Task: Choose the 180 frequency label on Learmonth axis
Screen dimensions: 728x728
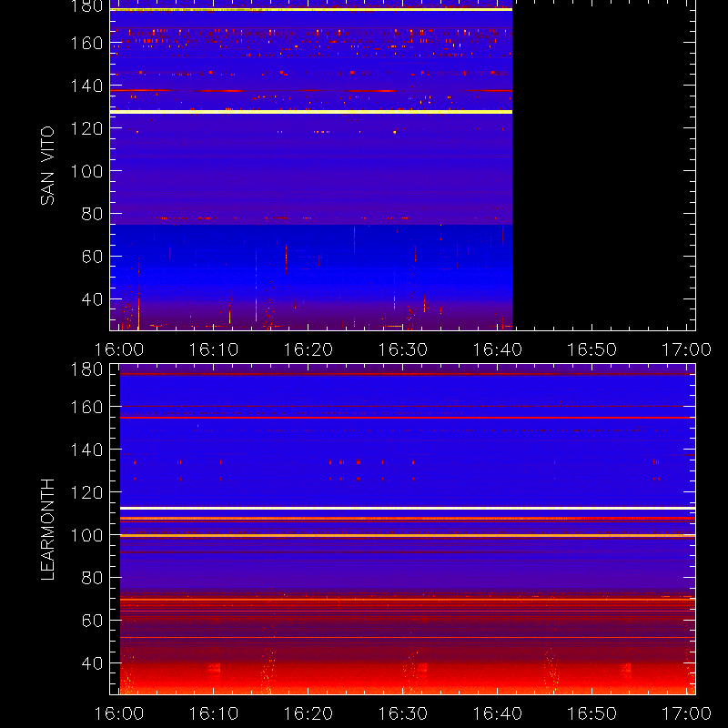Action: pos(86,369)
